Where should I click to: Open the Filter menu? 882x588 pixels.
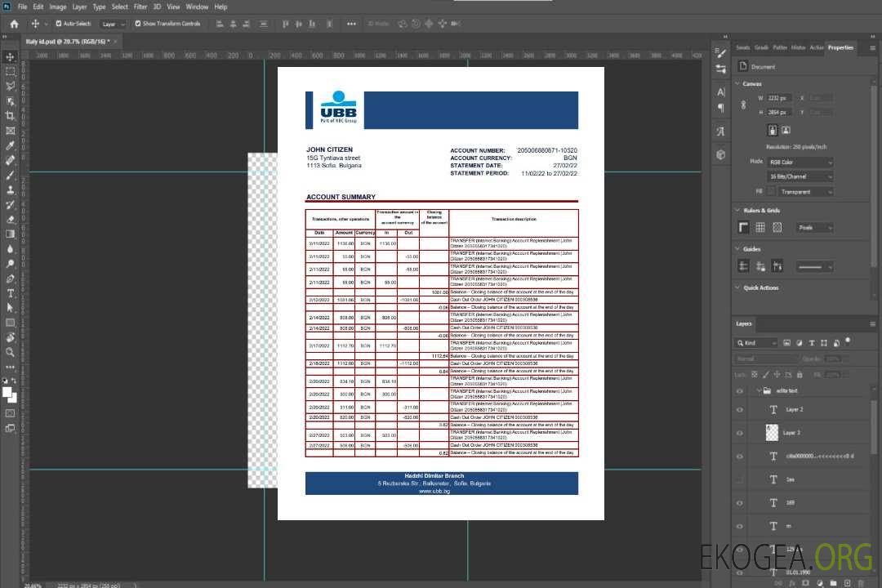pos(140,7)
